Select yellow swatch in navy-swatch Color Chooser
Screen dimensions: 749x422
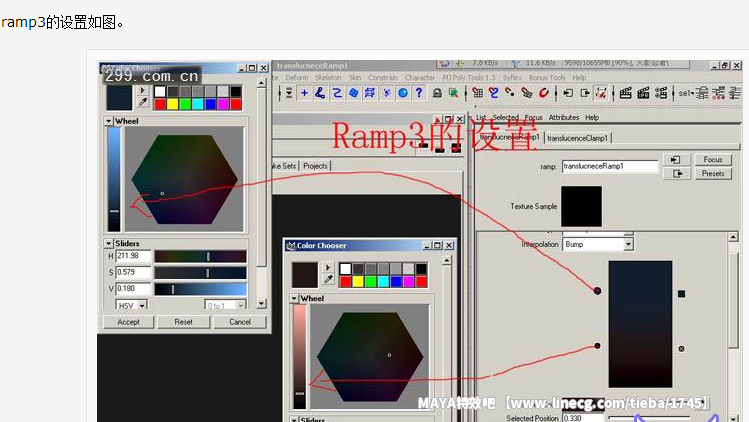click(x=172, y=104)
